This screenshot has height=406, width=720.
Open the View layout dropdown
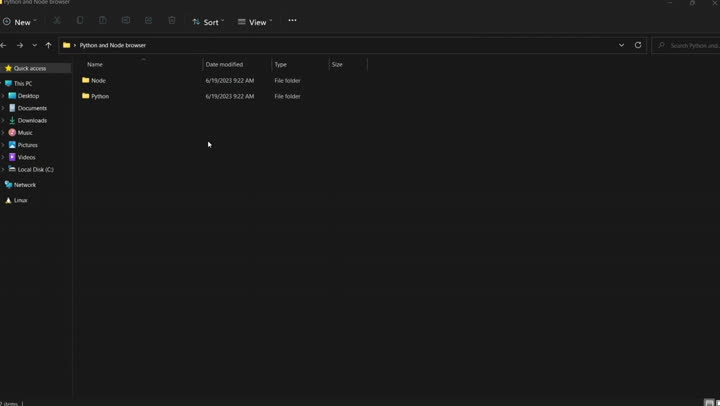(255, 22)
